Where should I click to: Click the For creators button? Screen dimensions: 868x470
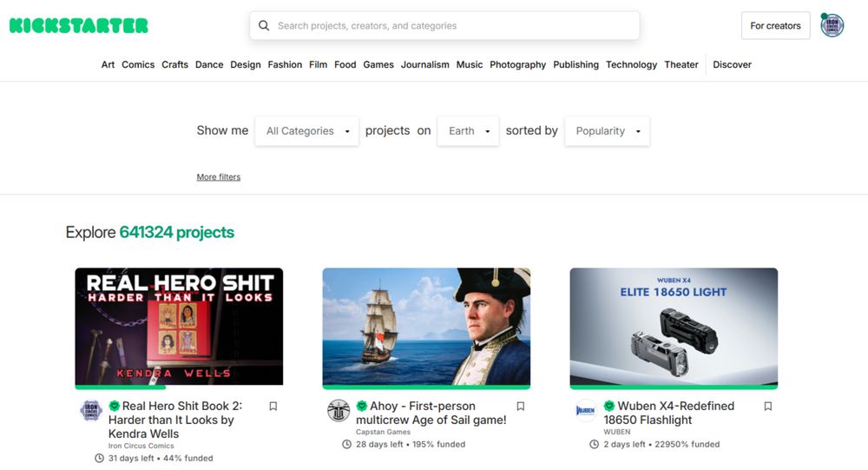(x=775, y=25)
